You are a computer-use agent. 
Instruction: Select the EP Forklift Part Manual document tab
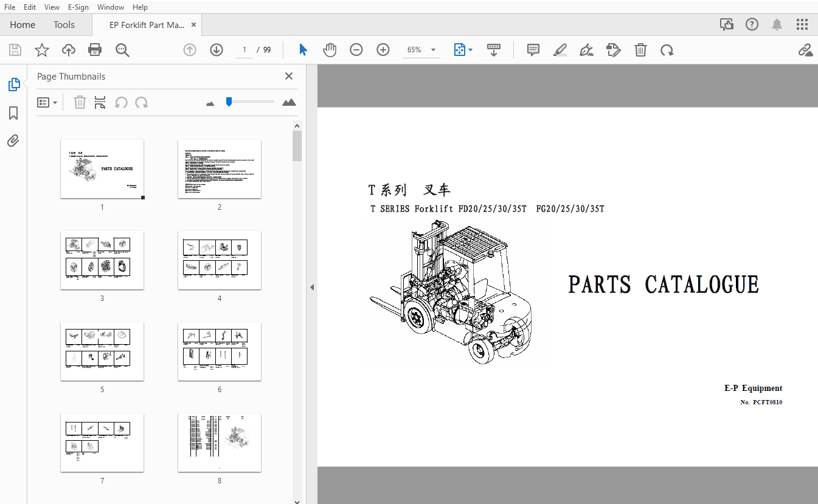tap(147, 25)
